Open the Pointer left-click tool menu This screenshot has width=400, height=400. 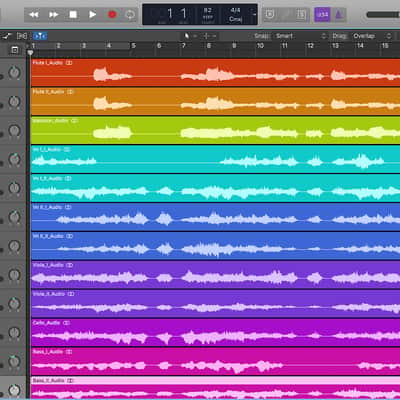point(190,36)
